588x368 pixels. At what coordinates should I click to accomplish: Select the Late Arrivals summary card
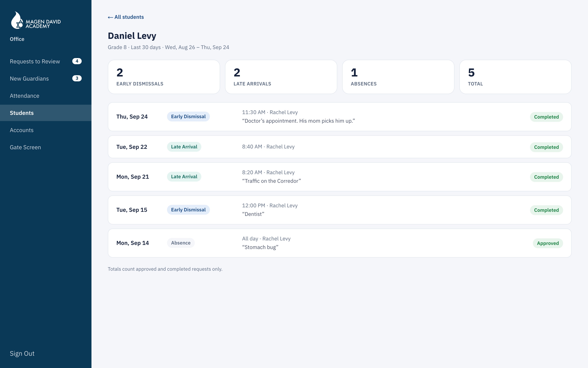[281, 77]
